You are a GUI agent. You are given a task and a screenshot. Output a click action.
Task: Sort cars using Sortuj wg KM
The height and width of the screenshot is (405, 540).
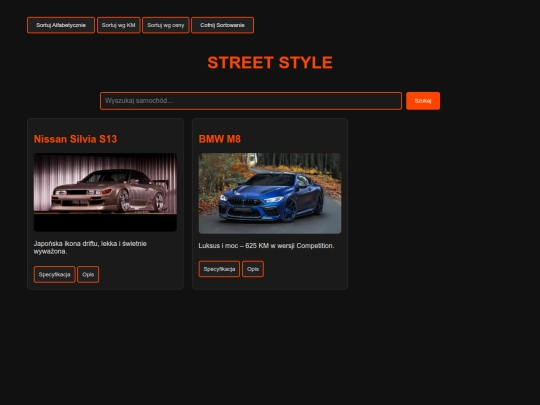[118, 25]
